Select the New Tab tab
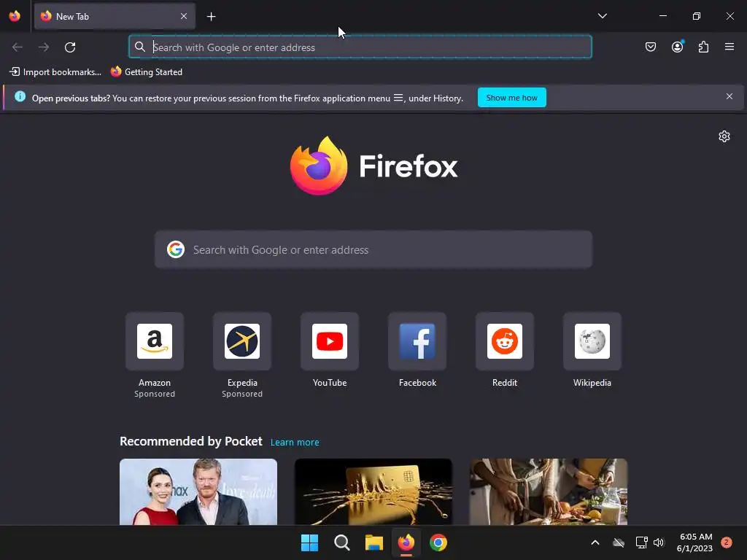This screenshot has height=560, width=747. pyautogui.click(x=115, y=16)
